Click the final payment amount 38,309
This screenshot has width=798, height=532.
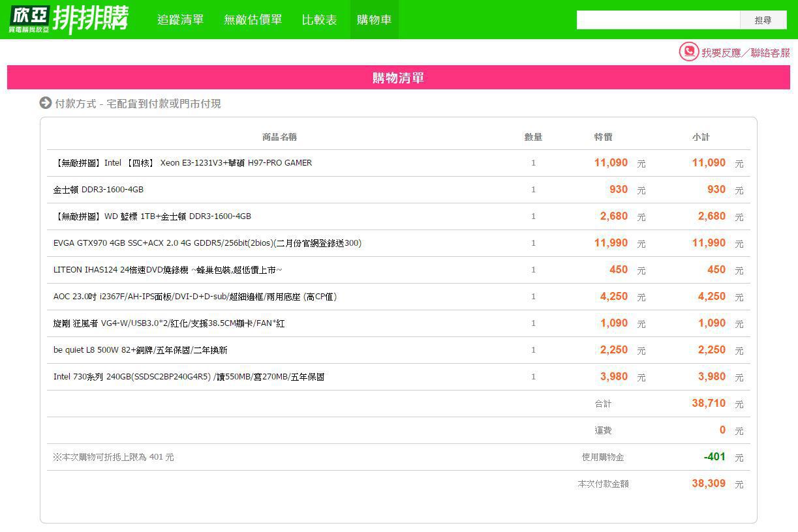[709, 484]
